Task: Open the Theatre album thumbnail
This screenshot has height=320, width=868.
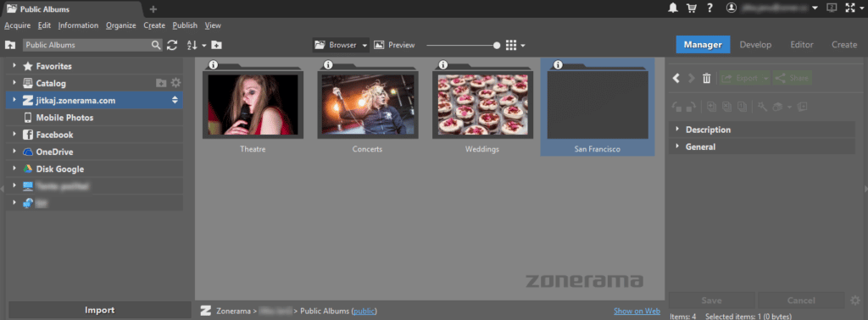Action: (x=253, y=104)
